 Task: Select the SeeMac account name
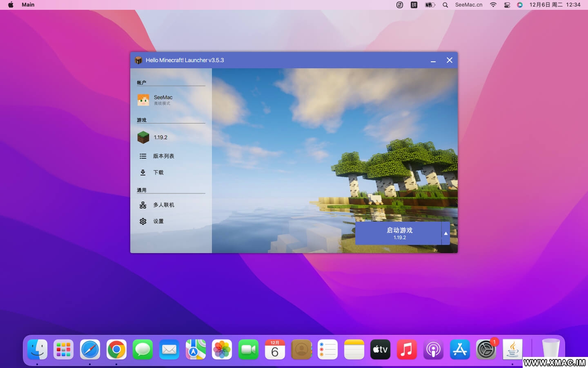point(163,97)
